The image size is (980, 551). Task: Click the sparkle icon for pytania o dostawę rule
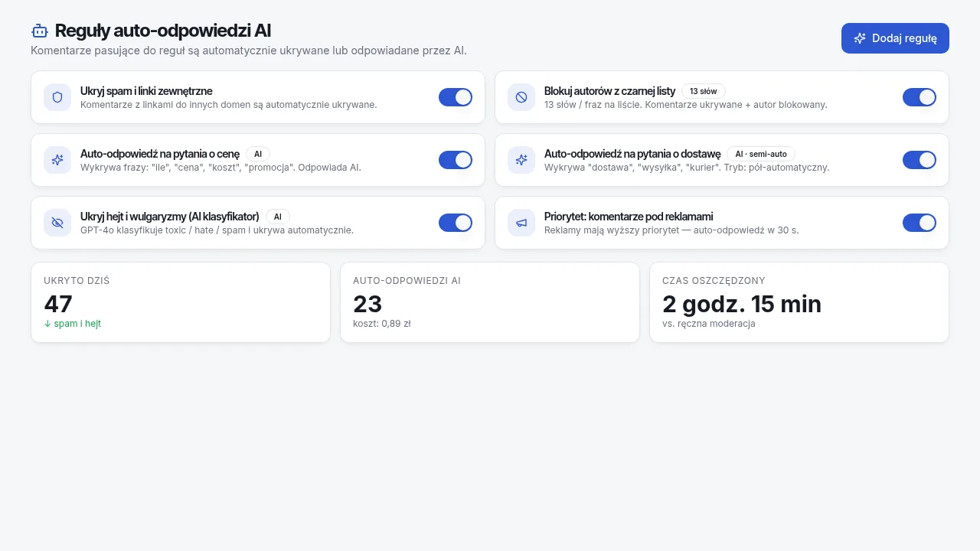coord(521,160)
